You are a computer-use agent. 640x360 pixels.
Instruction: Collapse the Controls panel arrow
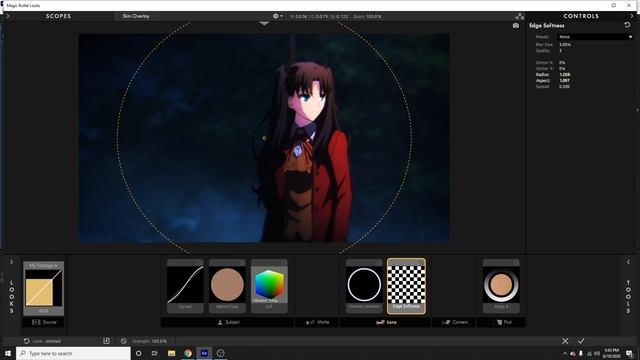(x=632, y=16)
